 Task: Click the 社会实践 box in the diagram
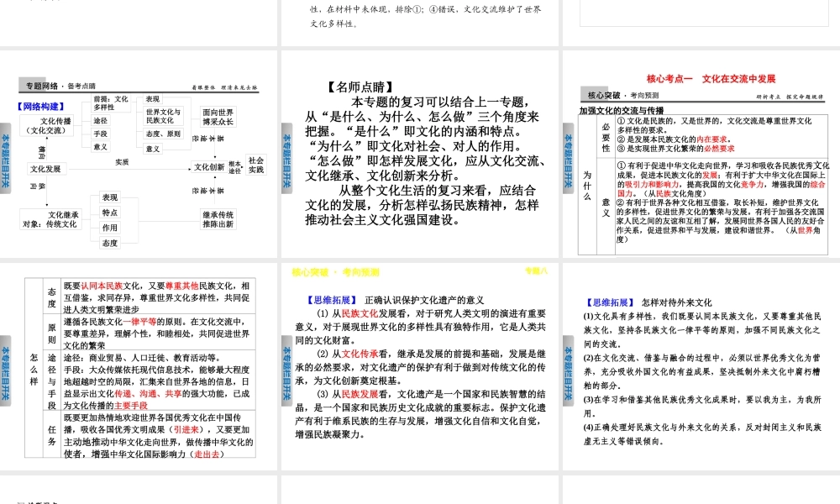256,165
